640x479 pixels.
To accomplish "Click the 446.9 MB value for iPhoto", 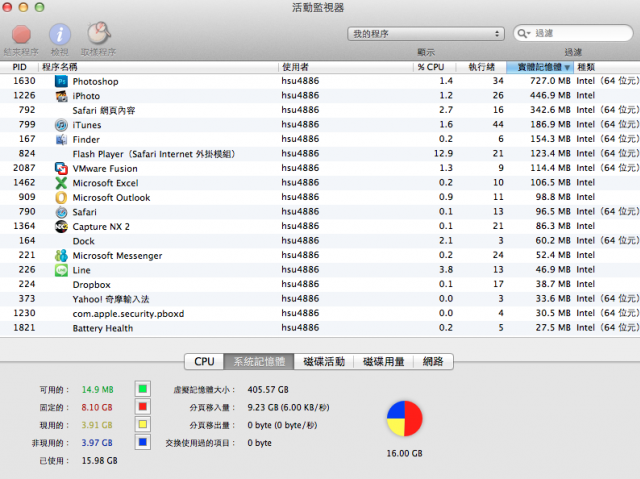I will 550,95.
